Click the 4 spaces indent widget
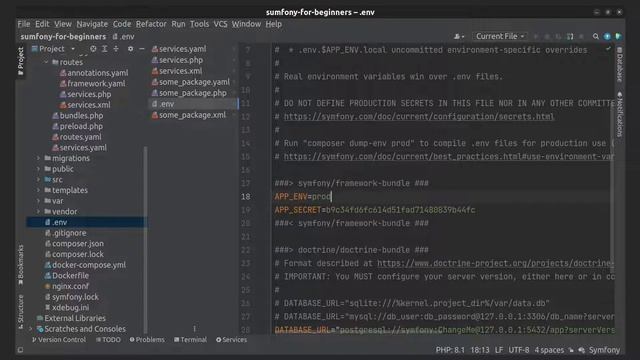The height and width of the screenshot is (360, 640). [549, 350]
